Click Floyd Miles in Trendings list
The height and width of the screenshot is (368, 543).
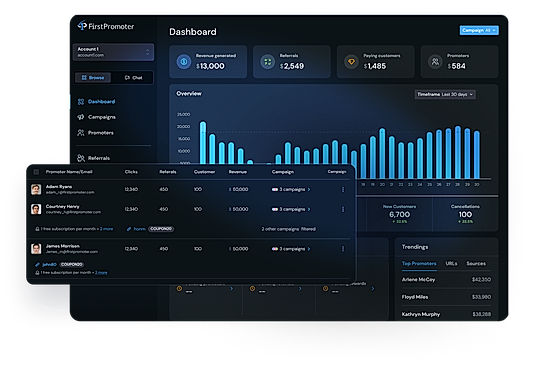tap(415, 297)
